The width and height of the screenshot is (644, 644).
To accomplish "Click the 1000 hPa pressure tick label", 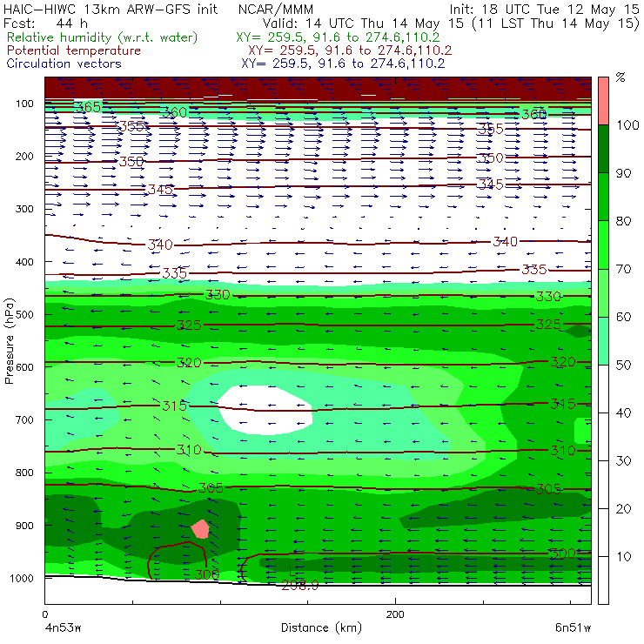I will [x=22, y=578].
